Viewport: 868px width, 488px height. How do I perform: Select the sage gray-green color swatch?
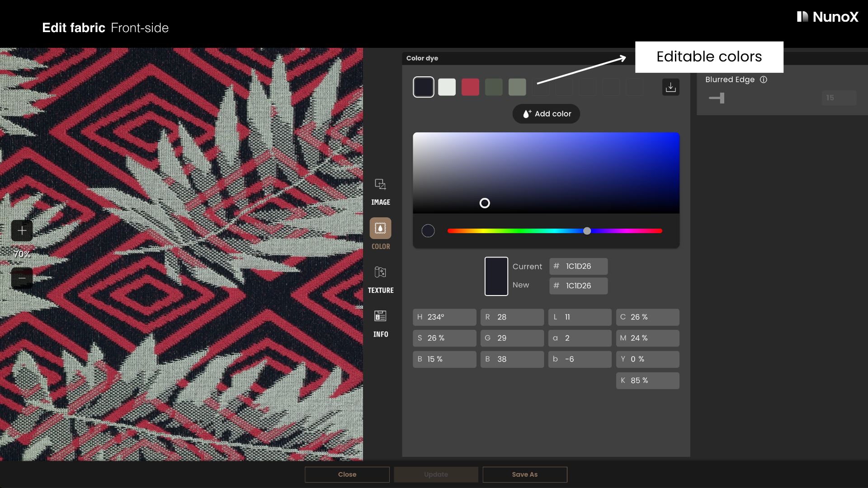(x=517, y=87)
